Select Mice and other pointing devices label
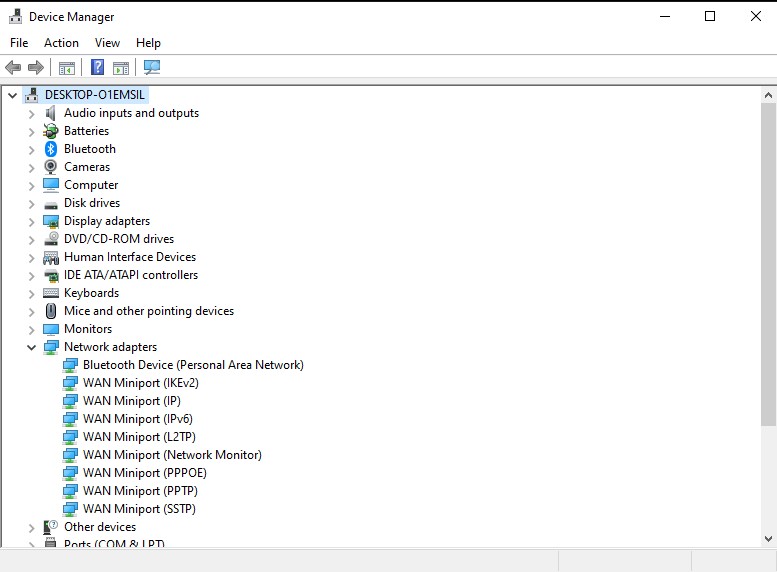The image size is (777, 572). tap(149, 311)
